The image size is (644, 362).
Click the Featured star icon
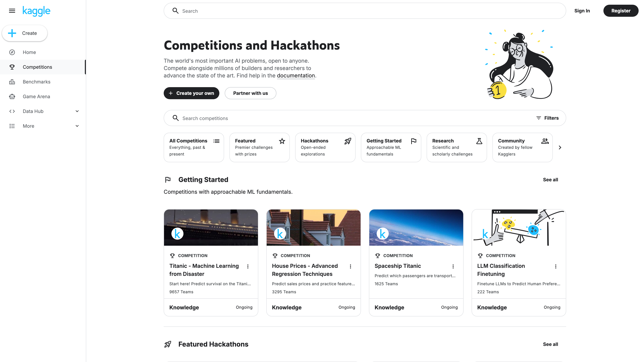[x=282, y=141]
